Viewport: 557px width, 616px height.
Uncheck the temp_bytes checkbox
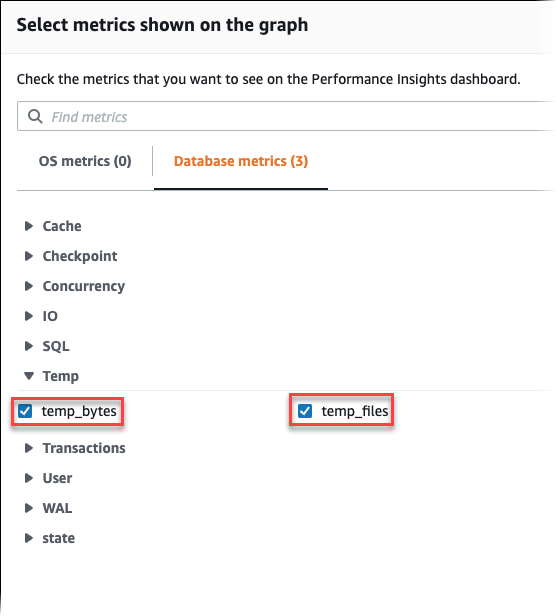coord(25,411)
